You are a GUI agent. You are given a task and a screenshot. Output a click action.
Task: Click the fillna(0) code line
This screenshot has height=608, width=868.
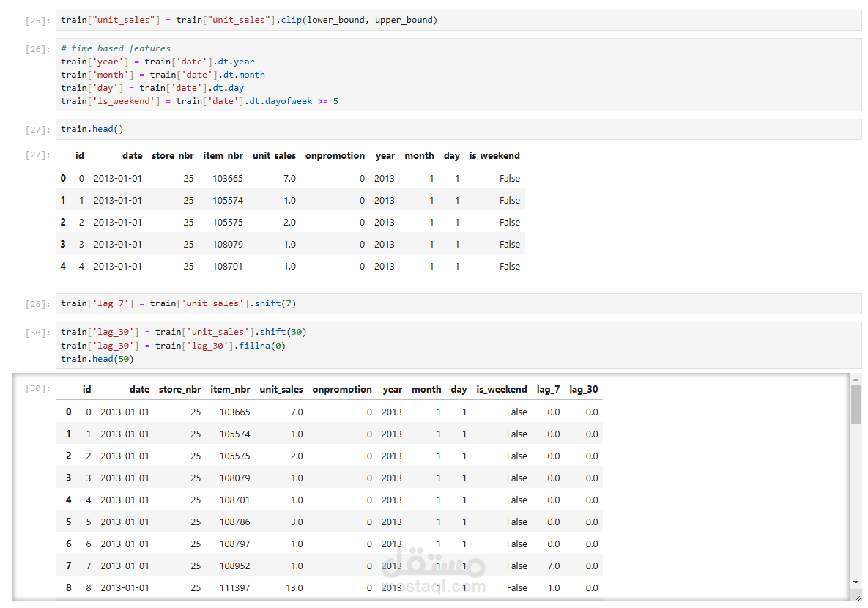pos(174,346)
